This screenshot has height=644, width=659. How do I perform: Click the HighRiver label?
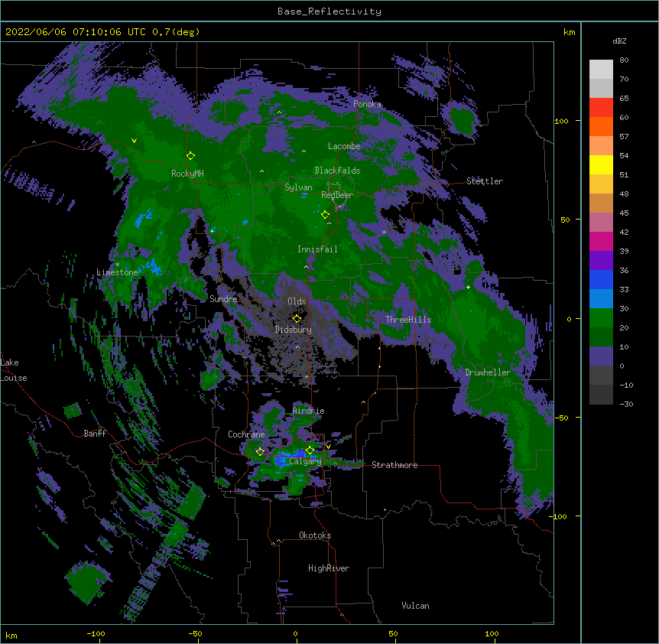329,568
